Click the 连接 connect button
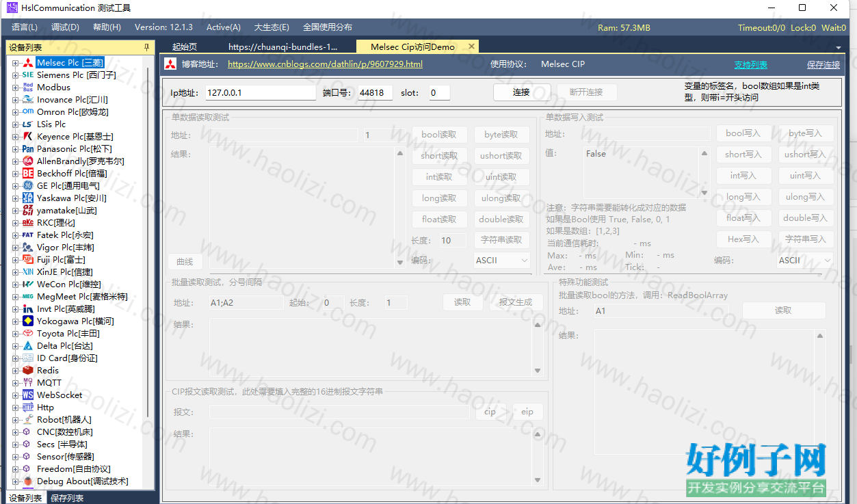 [521, 92]
